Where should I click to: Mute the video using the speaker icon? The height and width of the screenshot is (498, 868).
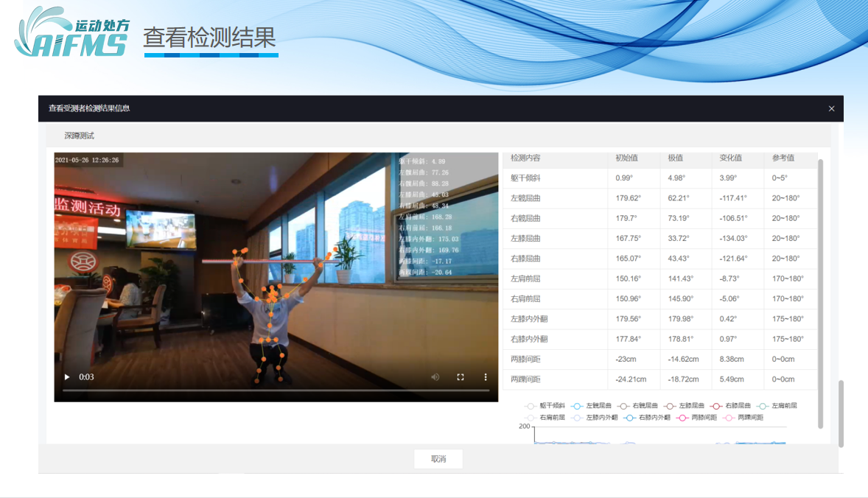(435, 377)
